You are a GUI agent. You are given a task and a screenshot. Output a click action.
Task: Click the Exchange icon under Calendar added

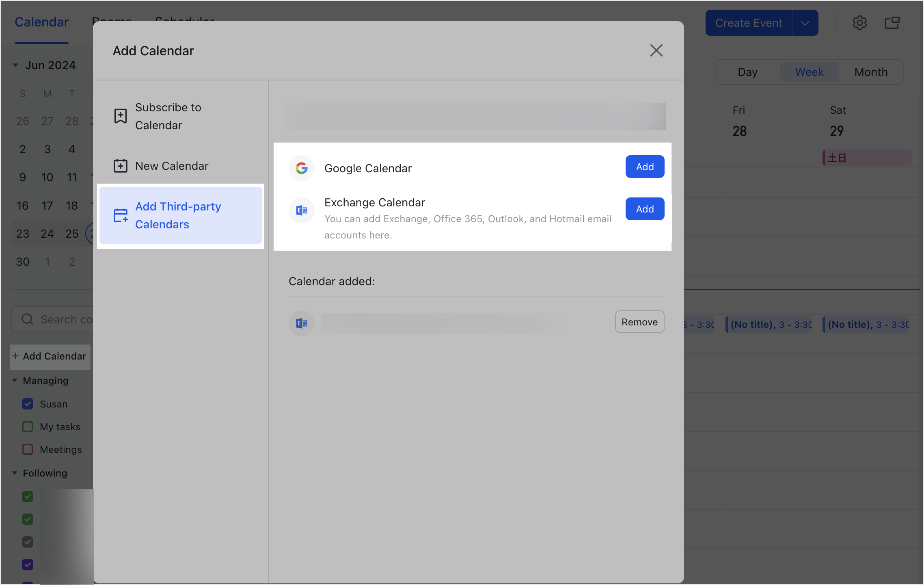coord(301,323)
